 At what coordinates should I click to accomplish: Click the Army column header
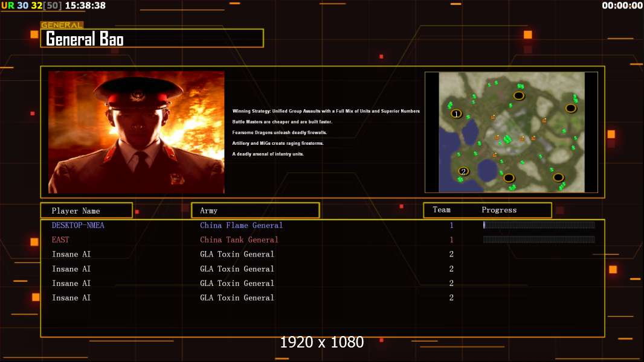click(x=256, y=211)
